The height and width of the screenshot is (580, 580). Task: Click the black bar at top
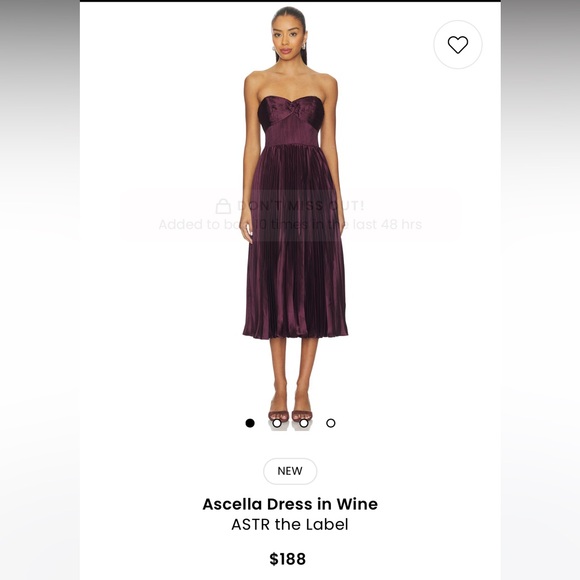(290, 1)
